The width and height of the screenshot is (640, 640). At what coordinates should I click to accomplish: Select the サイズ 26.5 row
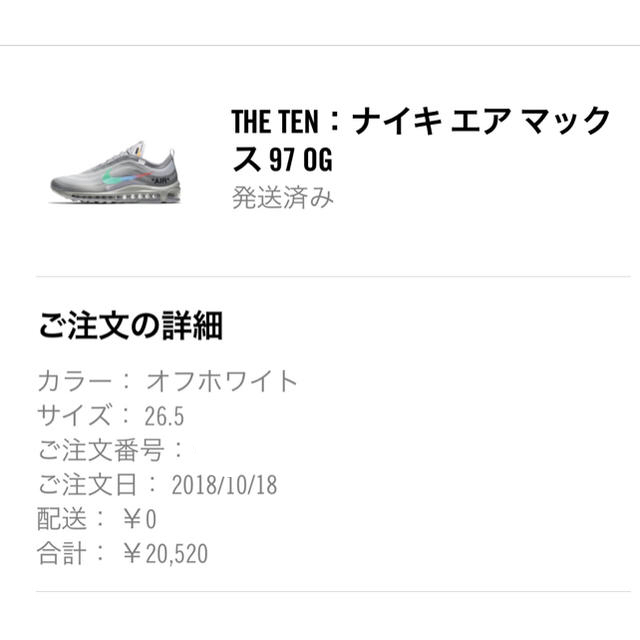tap(111, 416)
